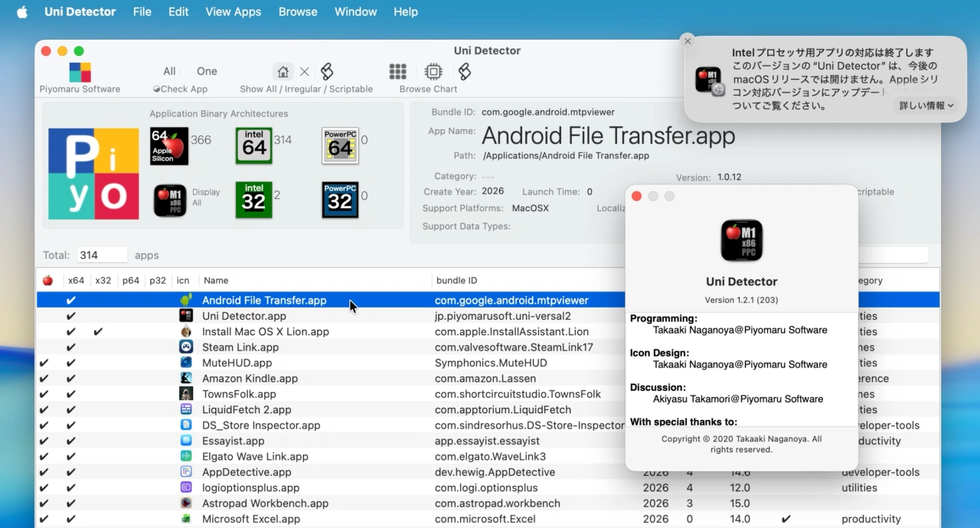Dismiss the Intel notification with its X
The height and width of the screenshot is (528, 980).
[688, 41]
